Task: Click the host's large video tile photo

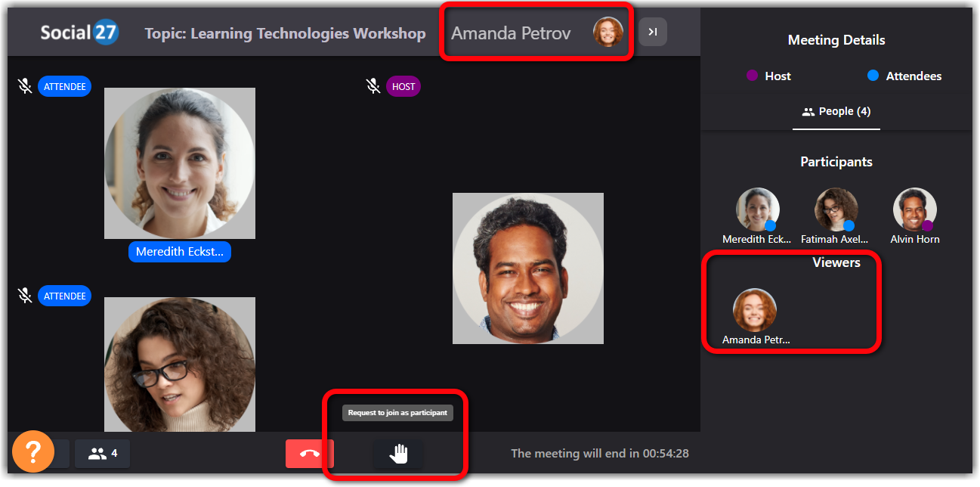Action: [x=527, y=268]
